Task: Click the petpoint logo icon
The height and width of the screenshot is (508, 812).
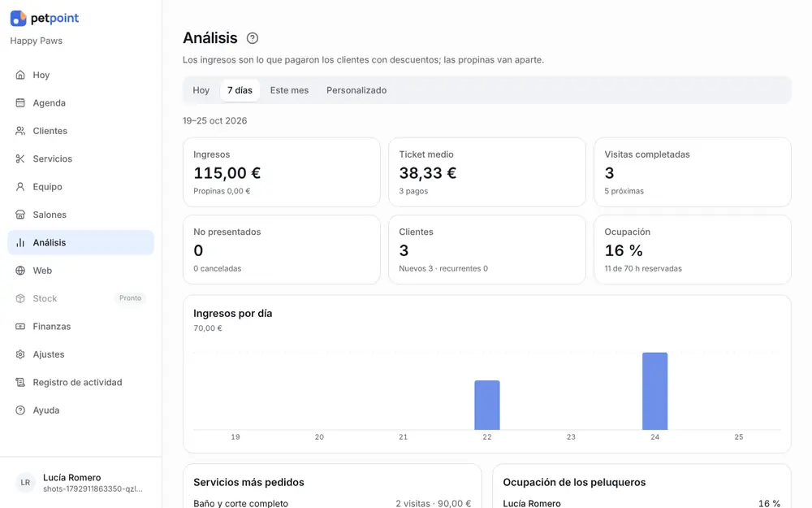Action: 18,18
